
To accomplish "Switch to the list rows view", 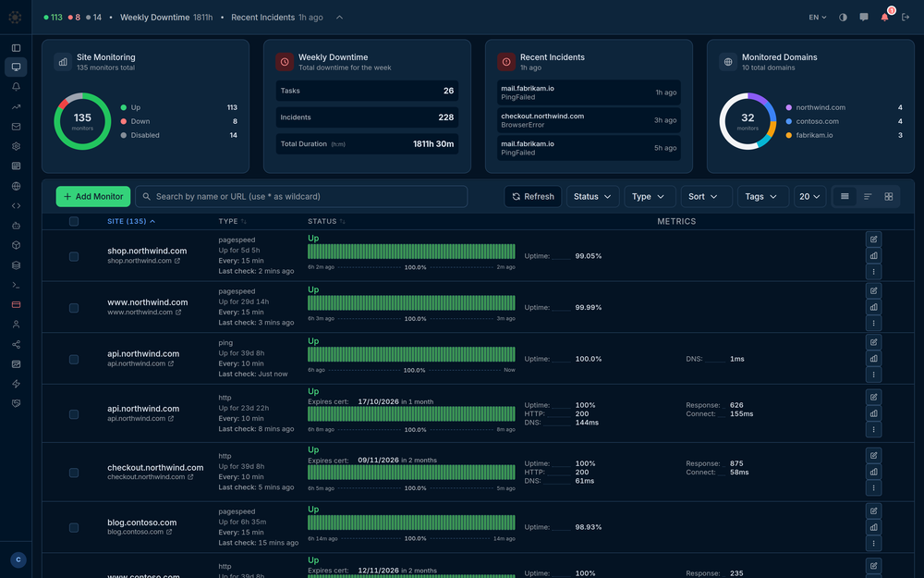I will pos(845,196).
